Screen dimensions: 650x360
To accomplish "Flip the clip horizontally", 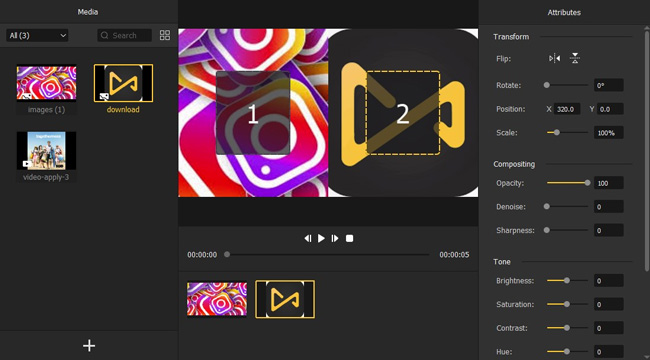I will [x=555, y=58].
